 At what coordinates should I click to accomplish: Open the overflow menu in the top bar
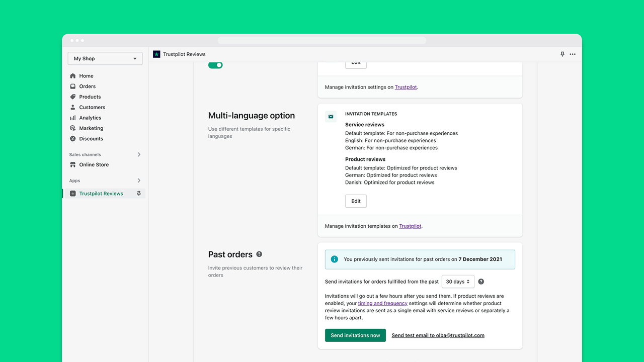573,54
